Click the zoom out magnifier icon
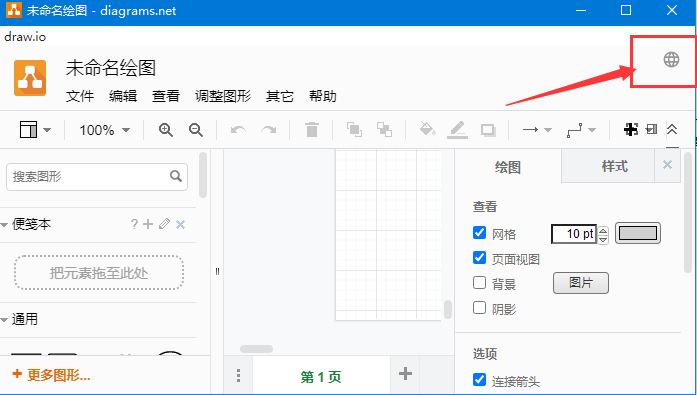The image size is (697, 395). click(196, 130)
